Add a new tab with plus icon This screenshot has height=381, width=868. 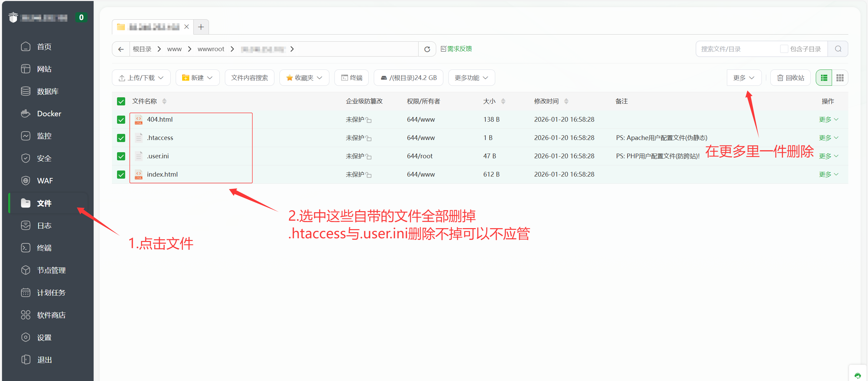click(201, 27)
